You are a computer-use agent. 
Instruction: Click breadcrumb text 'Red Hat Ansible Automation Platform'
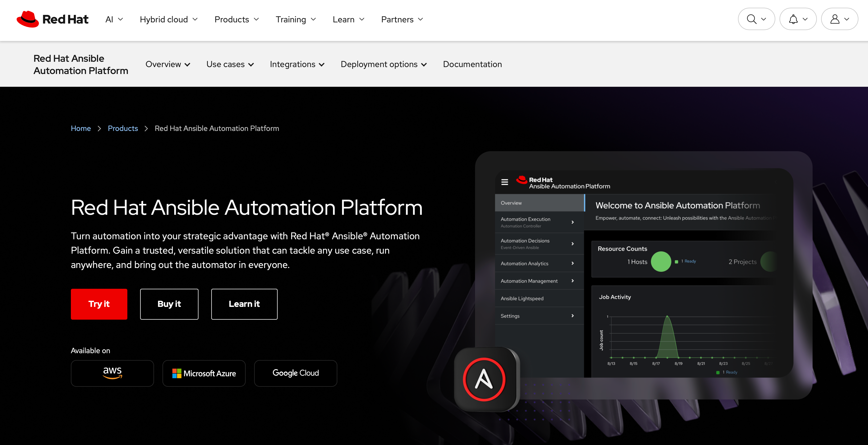(x=217, y=128)
